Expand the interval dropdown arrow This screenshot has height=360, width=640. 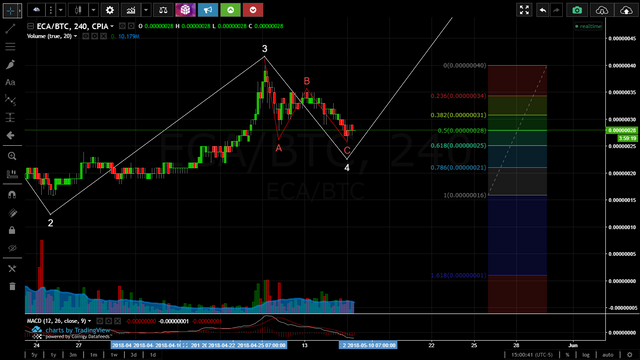(60, 10)
